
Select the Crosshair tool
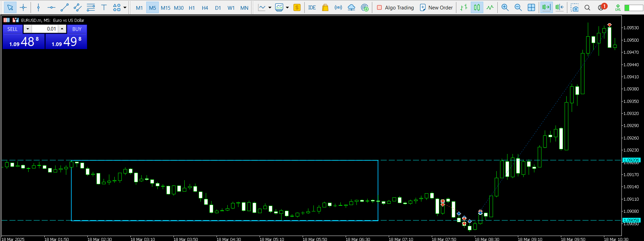point(23,7)
